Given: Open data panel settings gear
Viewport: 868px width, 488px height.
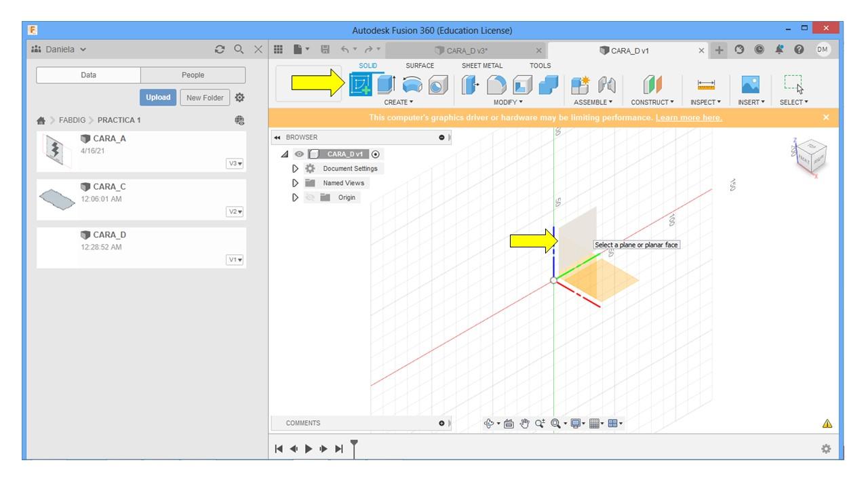Looking at the screenshot, I should [x=239, y=98].
